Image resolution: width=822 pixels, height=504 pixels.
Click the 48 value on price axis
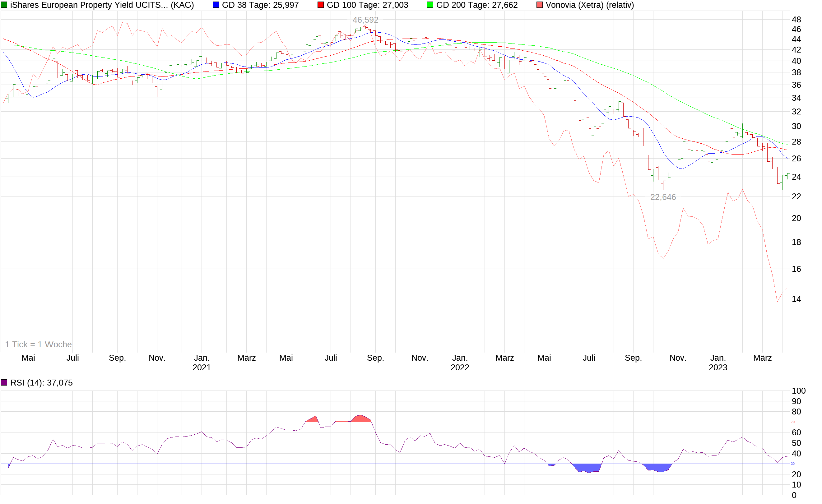click(x=796, y=20)
